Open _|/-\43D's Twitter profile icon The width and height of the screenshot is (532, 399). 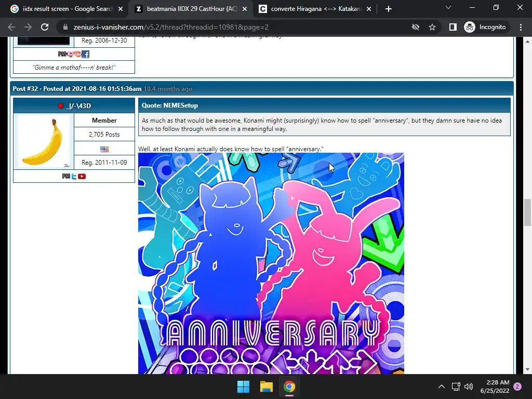74,176
